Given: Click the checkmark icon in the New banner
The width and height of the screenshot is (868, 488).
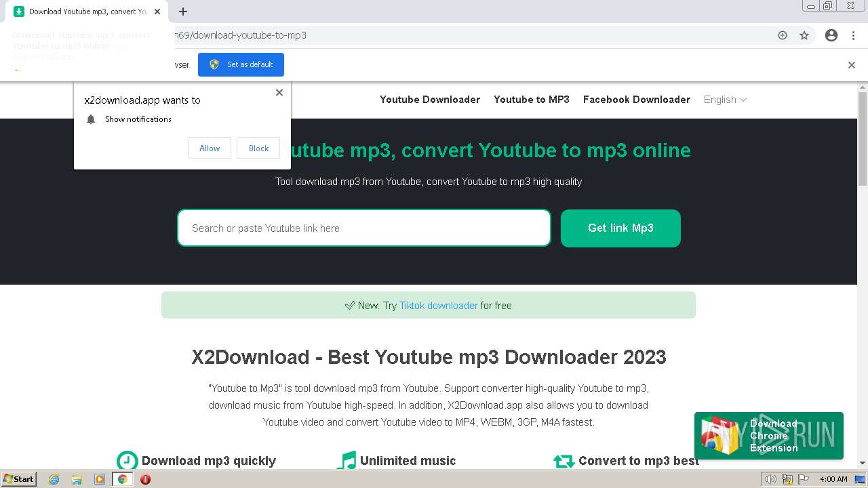Looking at the screenshot, I should [x=350, y=306].
